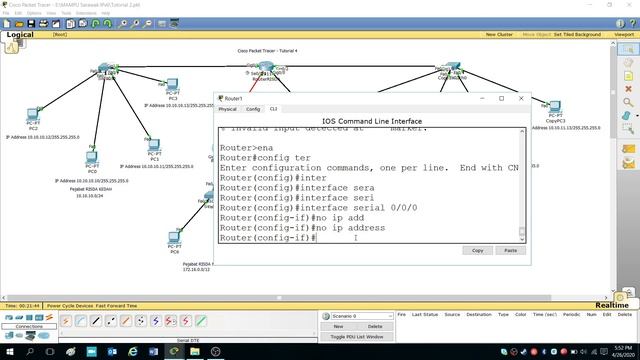Copy selection using toolbar Copy icon

[x=70, y=24]
